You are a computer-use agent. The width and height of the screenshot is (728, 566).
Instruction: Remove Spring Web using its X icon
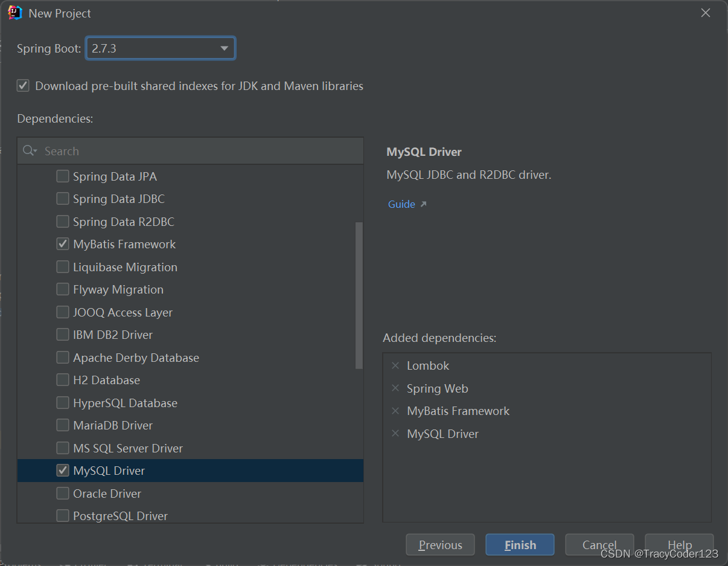395,388
